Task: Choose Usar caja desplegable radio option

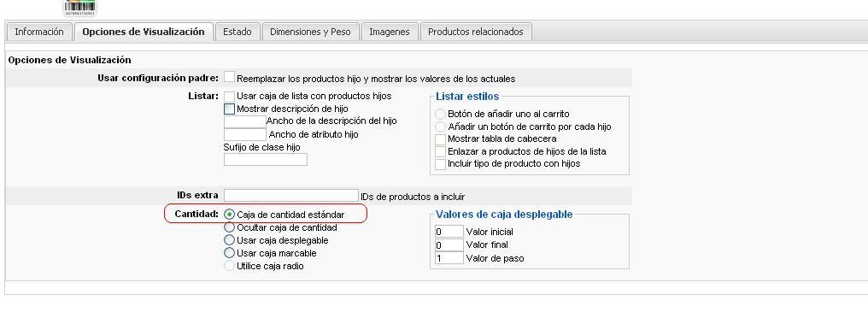Action: click(229, 240)
